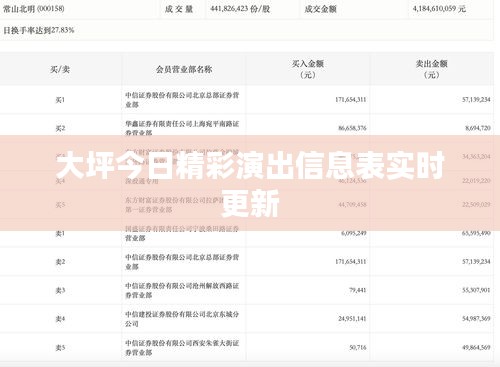Click the 深股通专用 entry
The image size is (500, 367).
142,181
